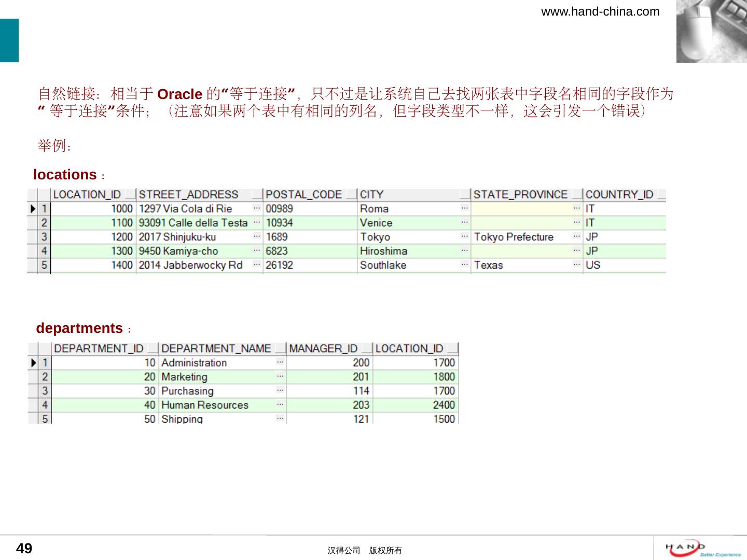Sort by COUNTRY_ID column header
The height and width of the screenshot is (560, 747).
click(625, 194)
